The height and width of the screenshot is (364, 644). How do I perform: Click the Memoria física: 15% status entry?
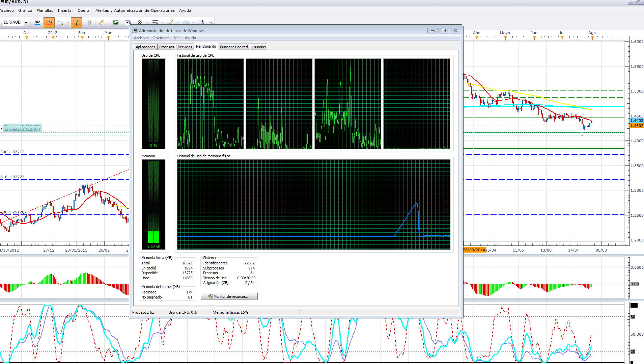click(x=230, y=312)
